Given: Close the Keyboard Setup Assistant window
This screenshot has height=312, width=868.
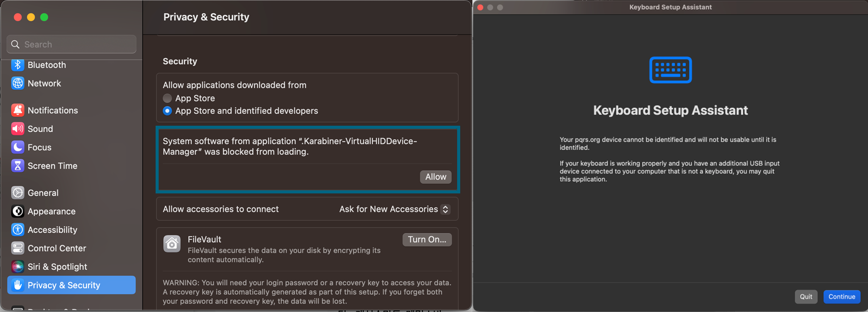Looking at the screenshot, I should (x=480, y=7).
